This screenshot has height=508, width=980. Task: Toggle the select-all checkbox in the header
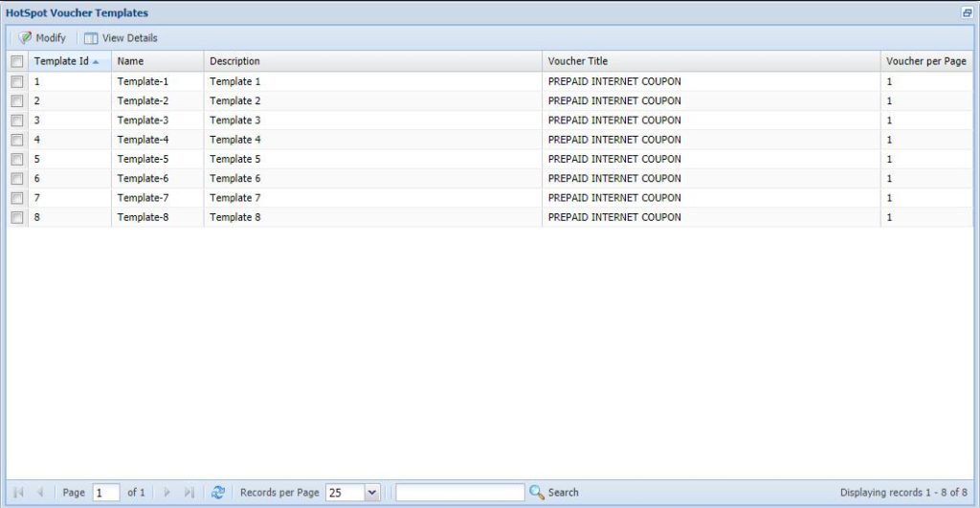[x=17, y=61]
